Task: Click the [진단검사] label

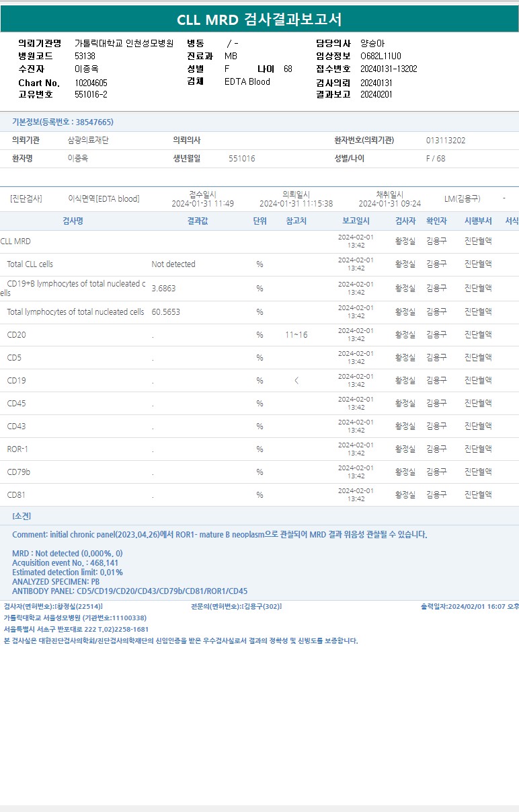Action: (x=26, y=199)
